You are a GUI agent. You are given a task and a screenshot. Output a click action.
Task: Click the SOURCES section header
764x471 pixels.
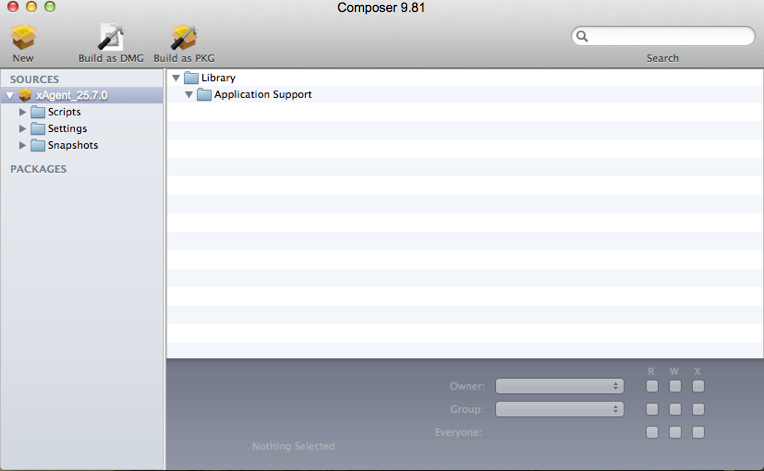coord(35,79)
